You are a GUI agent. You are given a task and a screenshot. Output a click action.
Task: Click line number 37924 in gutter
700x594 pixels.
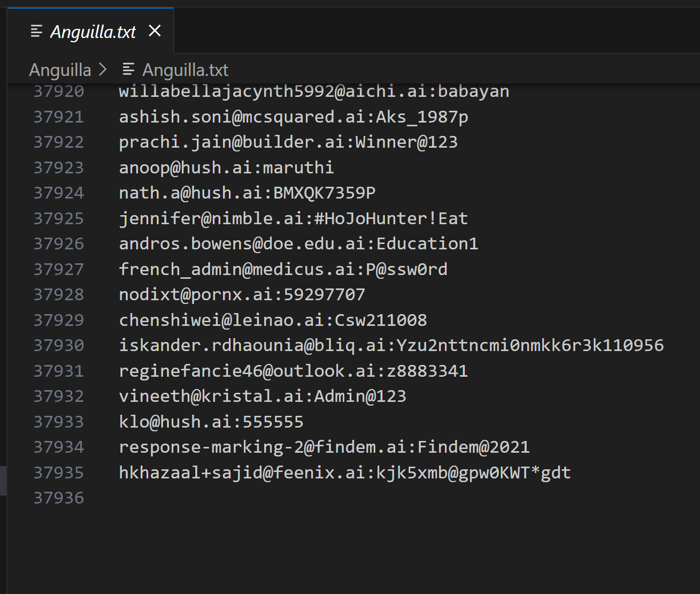point(59,193)
